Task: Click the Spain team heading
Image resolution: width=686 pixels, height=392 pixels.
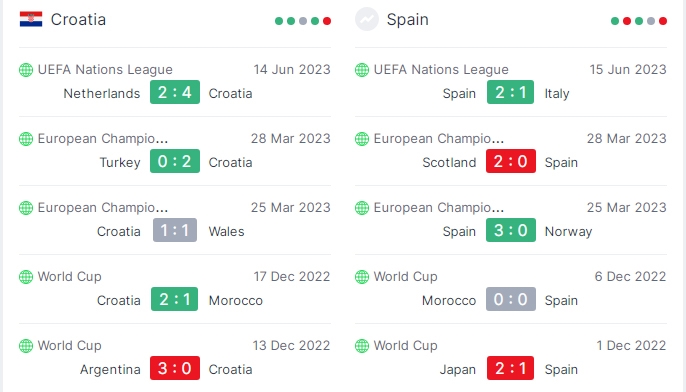Action: coord(408,20)
